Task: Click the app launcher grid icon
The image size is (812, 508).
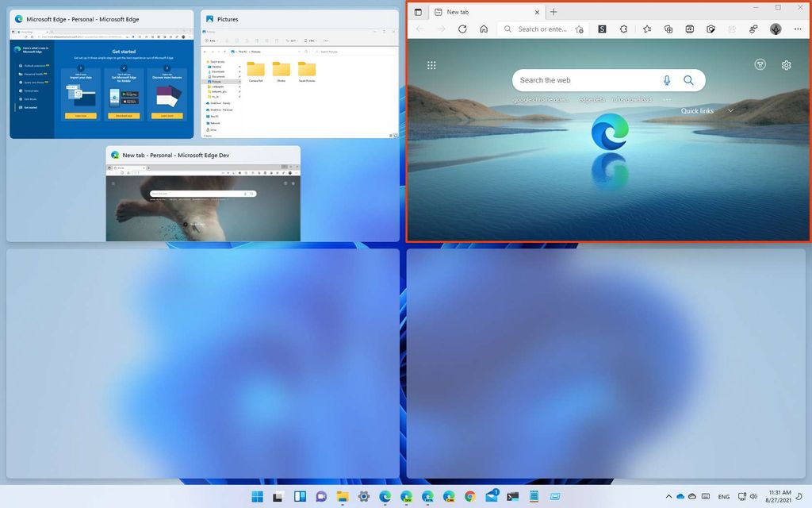Action: tap(431, 65)
